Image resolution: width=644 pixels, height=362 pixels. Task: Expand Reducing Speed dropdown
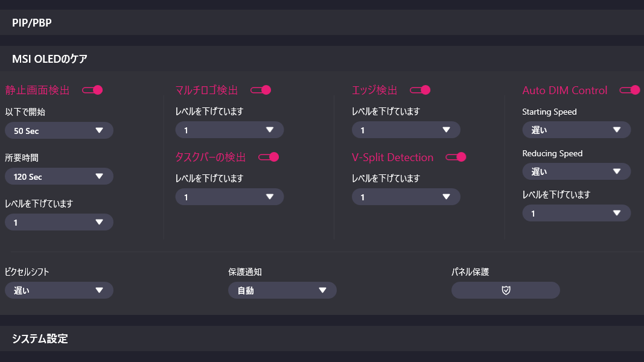pos(576,171)
